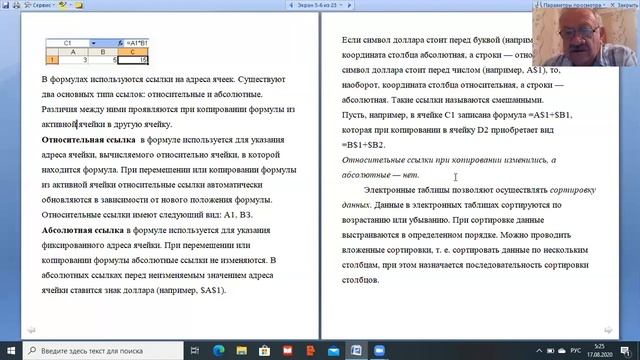The image size is (640, 360).
Task: Click the battery icon in system tray
Action: point(551,351)
